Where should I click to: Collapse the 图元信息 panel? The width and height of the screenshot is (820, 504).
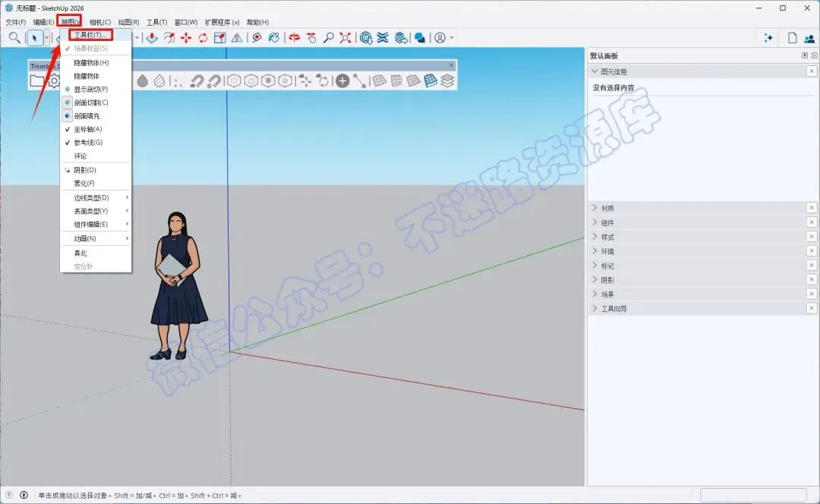[x=594, y=71]
